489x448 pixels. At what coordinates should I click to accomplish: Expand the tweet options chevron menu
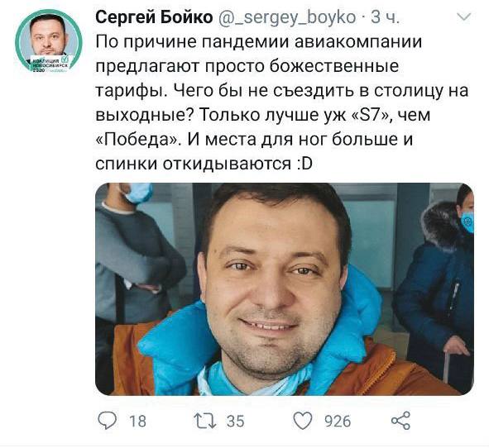point(463,17)
